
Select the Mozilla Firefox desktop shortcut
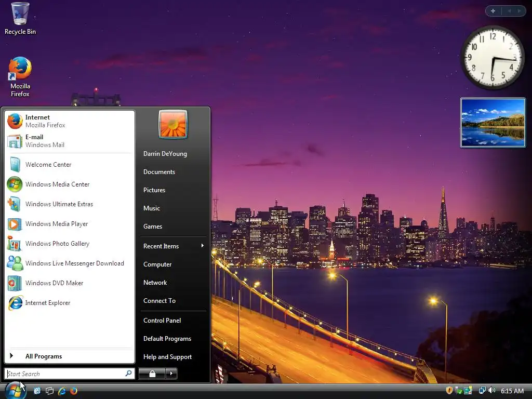click(20, 77)
